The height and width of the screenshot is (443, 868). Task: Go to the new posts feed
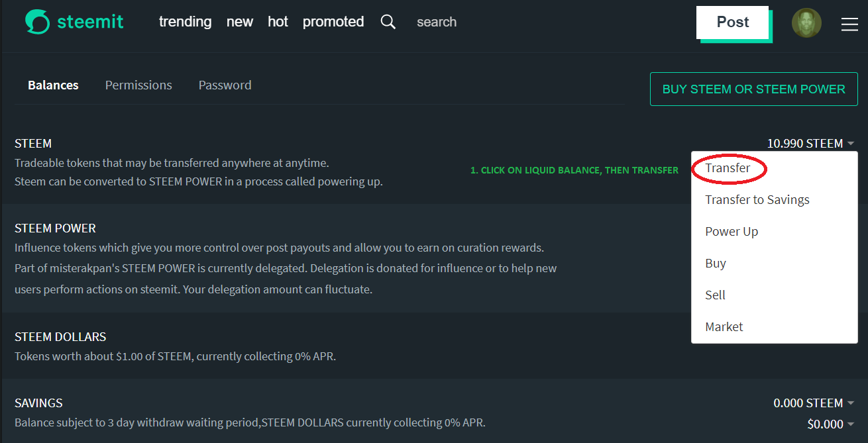point(240,22)
